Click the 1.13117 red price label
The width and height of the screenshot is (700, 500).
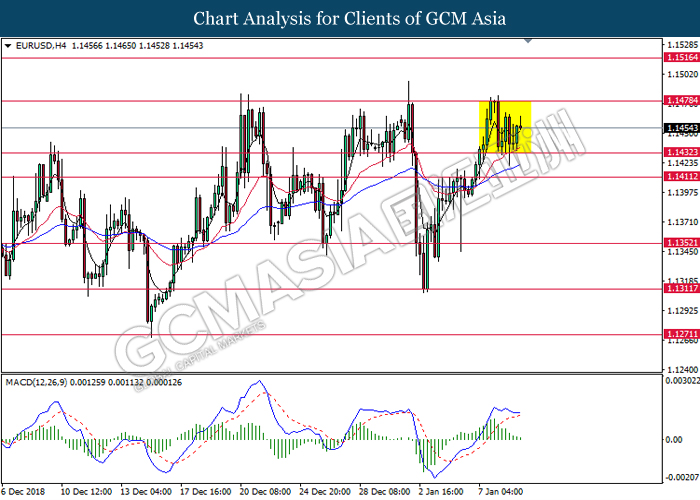coord(680,290)
